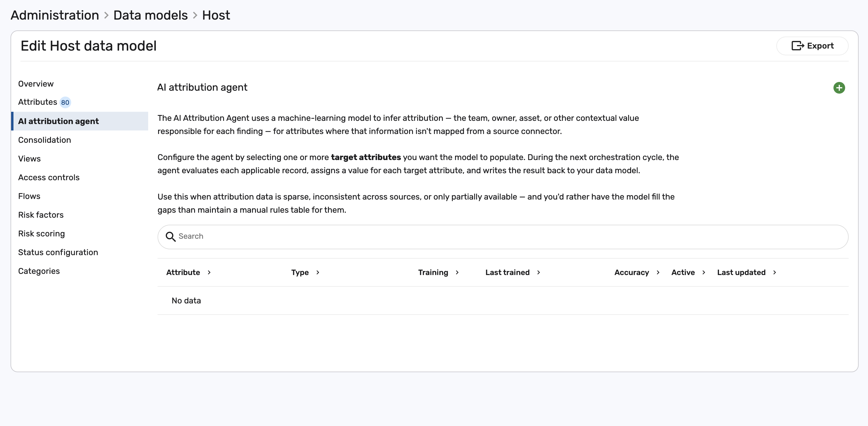Click the search magnifier icon
The height and width of the screenshot is (426, 868).
170,237
